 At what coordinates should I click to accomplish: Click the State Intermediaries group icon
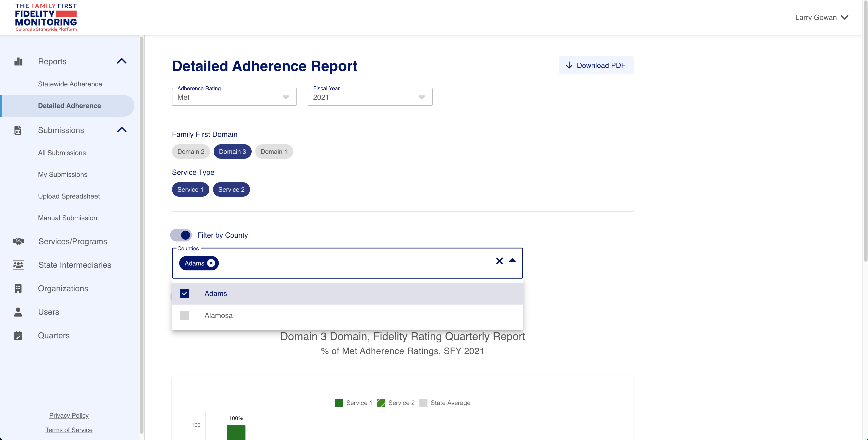click(18, 265)
